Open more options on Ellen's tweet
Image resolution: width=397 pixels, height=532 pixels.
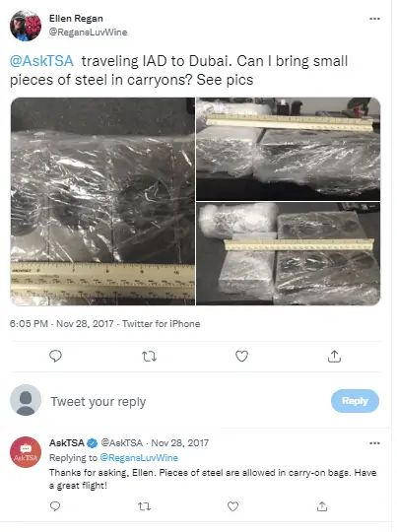374,19
